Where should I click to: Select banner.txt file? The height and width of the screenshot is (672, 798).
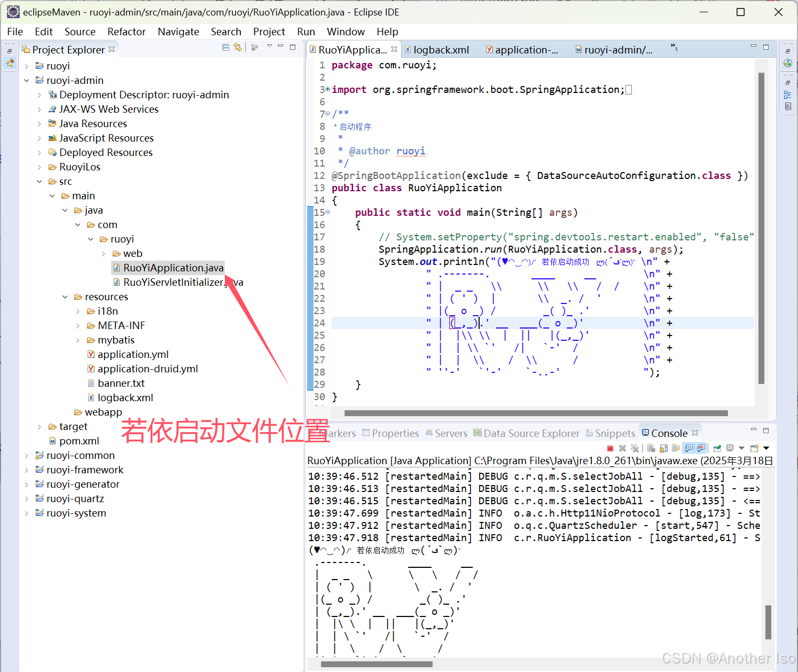116,383
